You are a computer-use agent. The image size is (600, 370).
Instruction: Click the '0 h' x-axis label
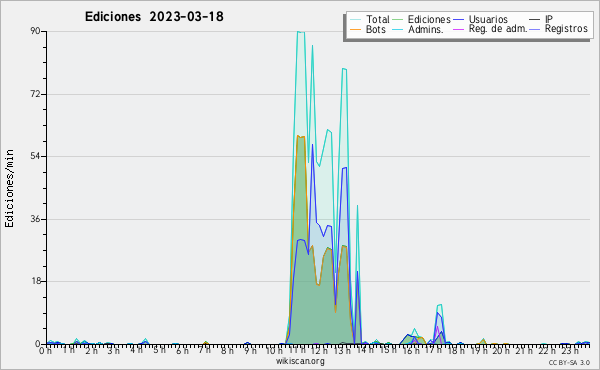(x=46, y=350)
